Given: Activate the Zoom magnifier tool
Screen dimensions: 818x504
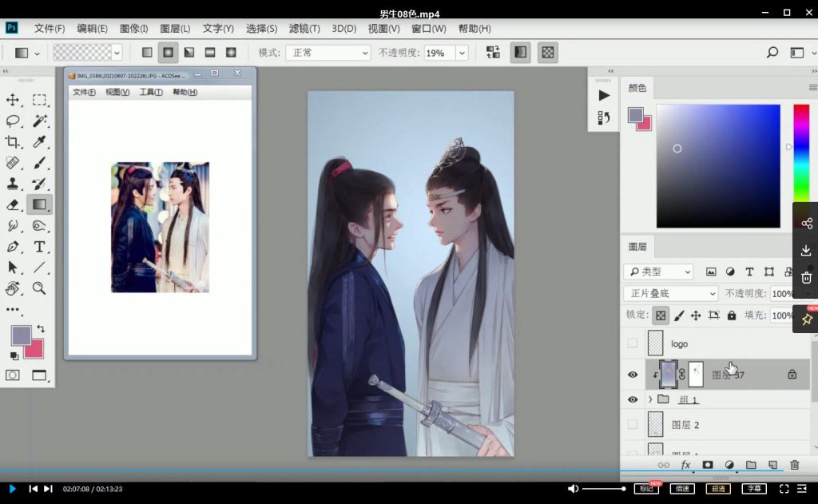Looking at the screenshot, I should click(39, 288).
